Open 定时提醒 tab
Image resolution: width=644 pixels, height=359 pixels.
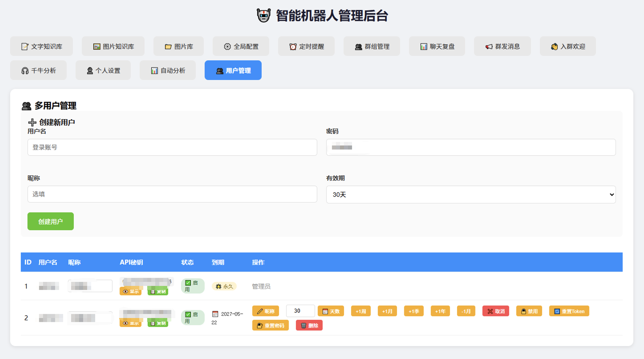pyautogui.click(x=306, y=46)
